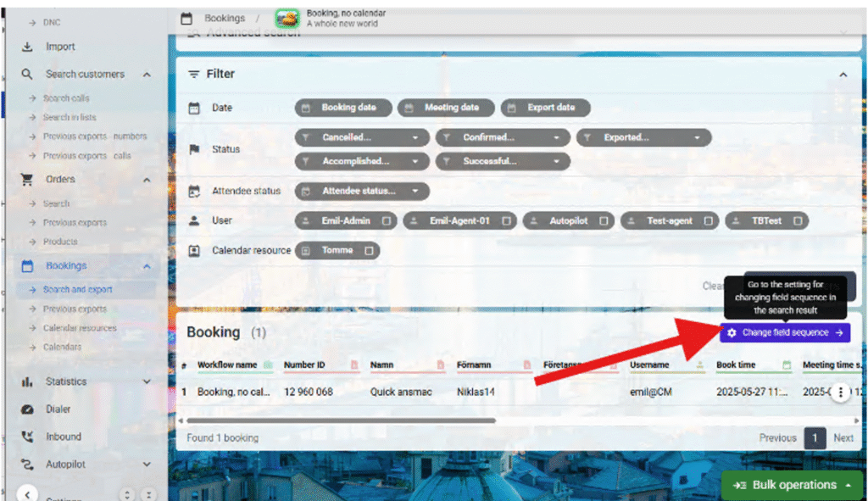
Task: Click the Dialer gauge icon
Action: point(28,409)
